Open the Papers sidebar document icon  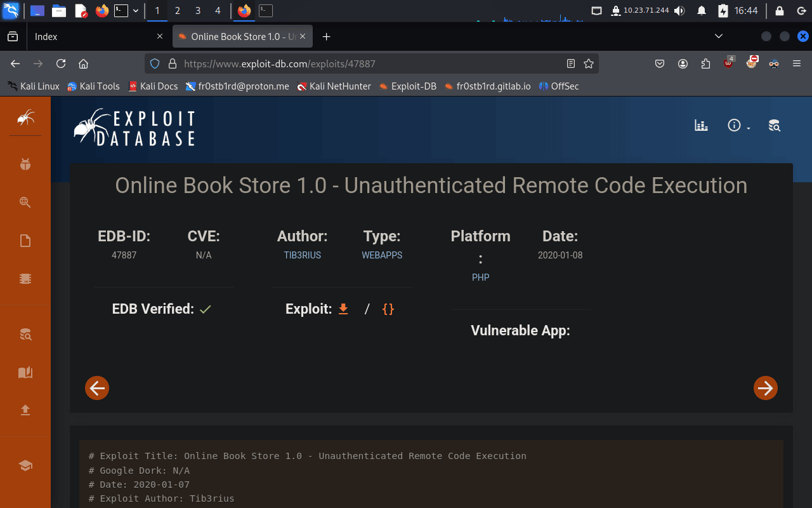coord(25,241)
